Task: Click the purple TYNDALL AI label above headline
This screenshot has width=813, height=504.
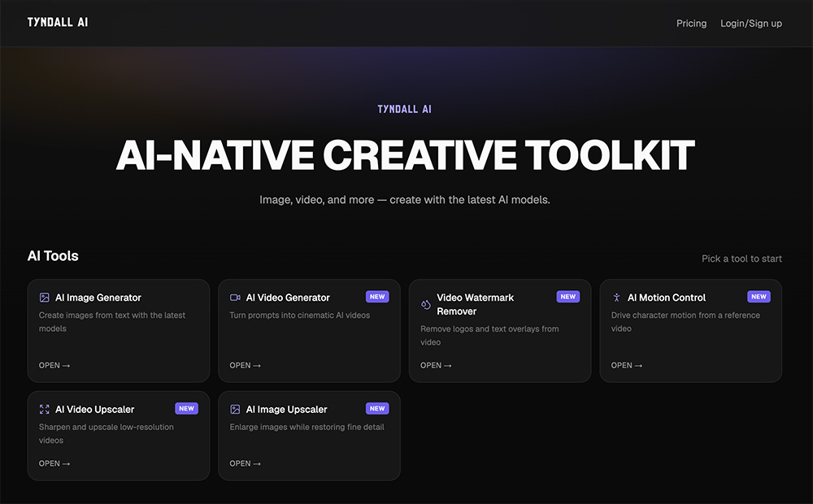Action: point(404,110)
